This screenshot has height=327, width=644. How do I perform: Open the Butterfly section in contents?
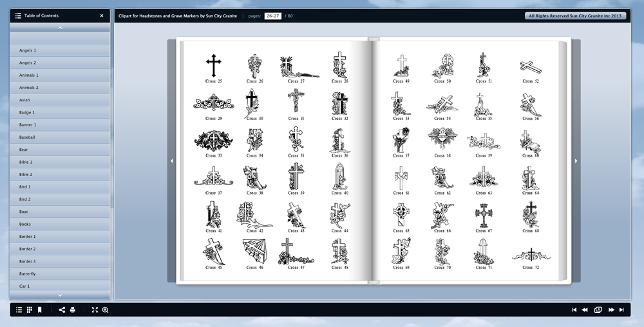(28, 274)
